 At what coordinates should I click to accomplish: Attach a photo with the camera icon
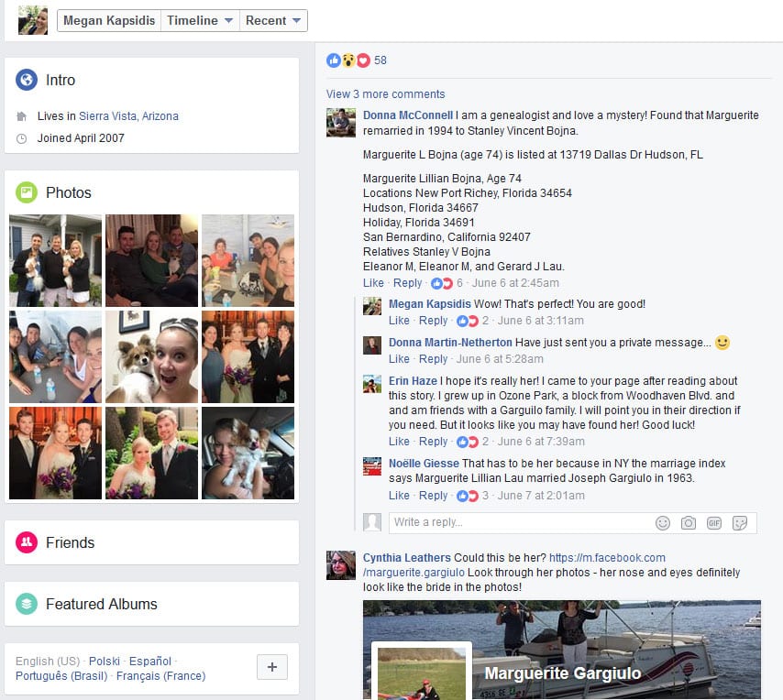coord(689,522)
